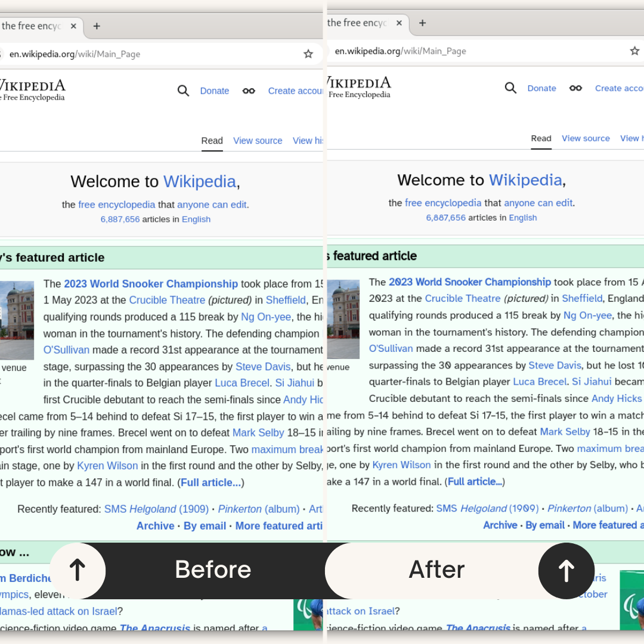Open More featured articles link, Before window
Viewport: 644px width, 644px height.
click(279, 526)
